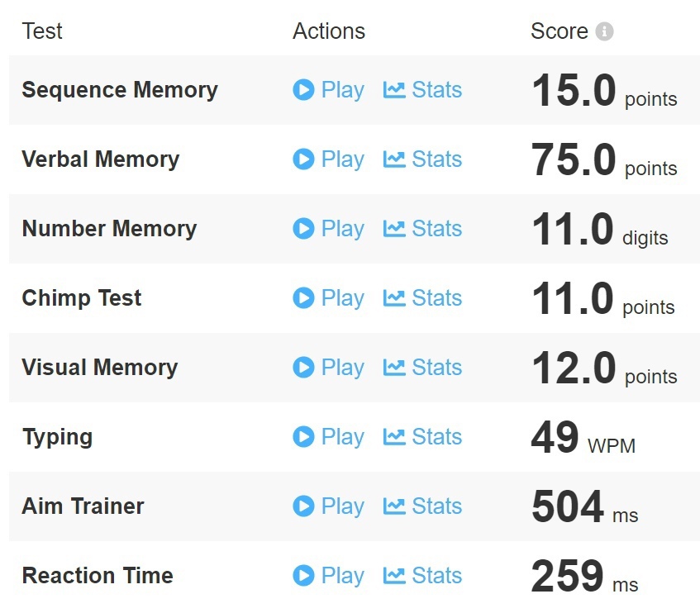
Task: Play the Aim Trainer test
Action: pos(342,506)
